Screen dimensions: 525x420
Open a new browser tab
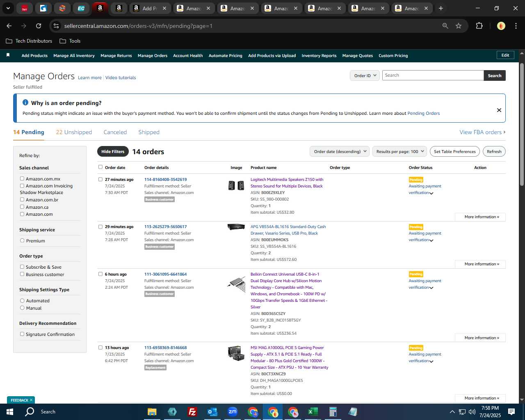pos(441,8)
